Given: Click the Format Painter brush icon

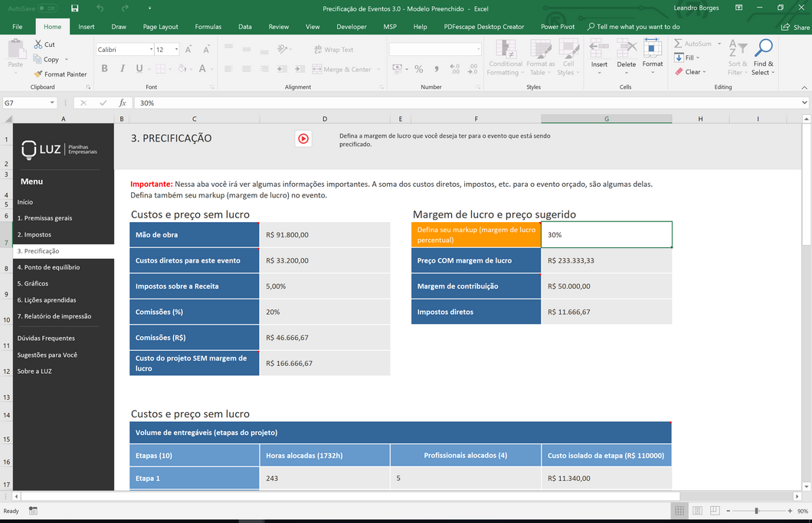Looking at the screenshot, I should point(38,74).
